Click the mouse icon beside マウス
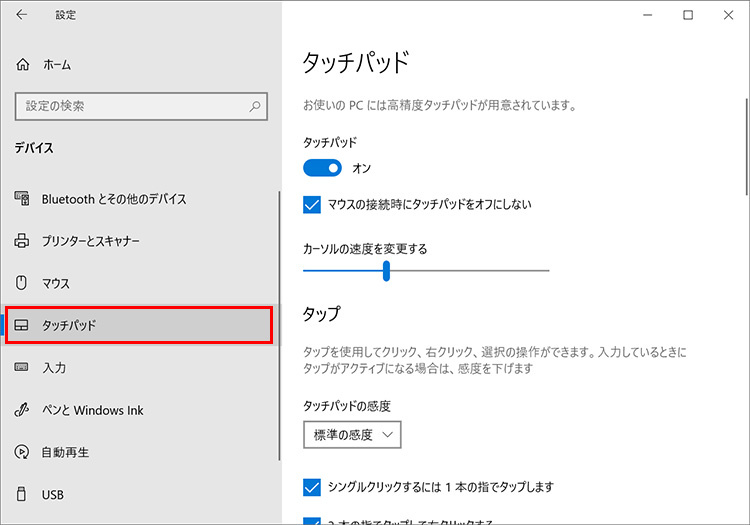 (x=22, y=284)
